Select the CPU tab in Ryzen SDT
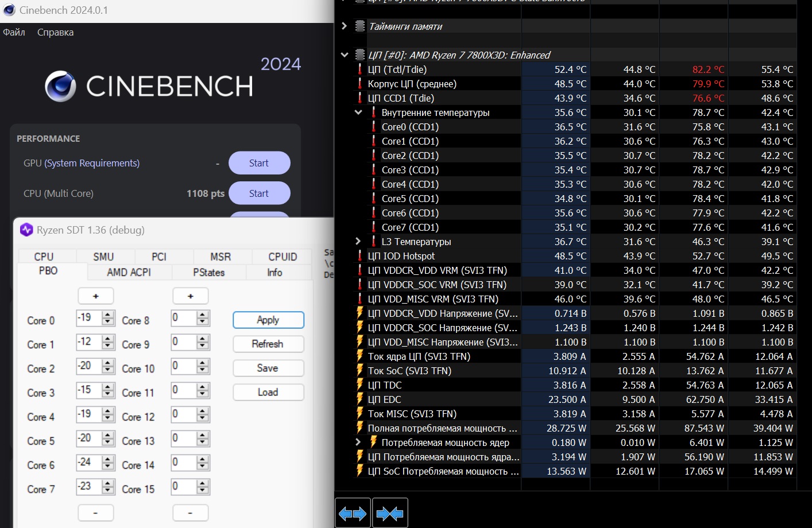This screenshot has height=528, width=812. tap(44, 257)
